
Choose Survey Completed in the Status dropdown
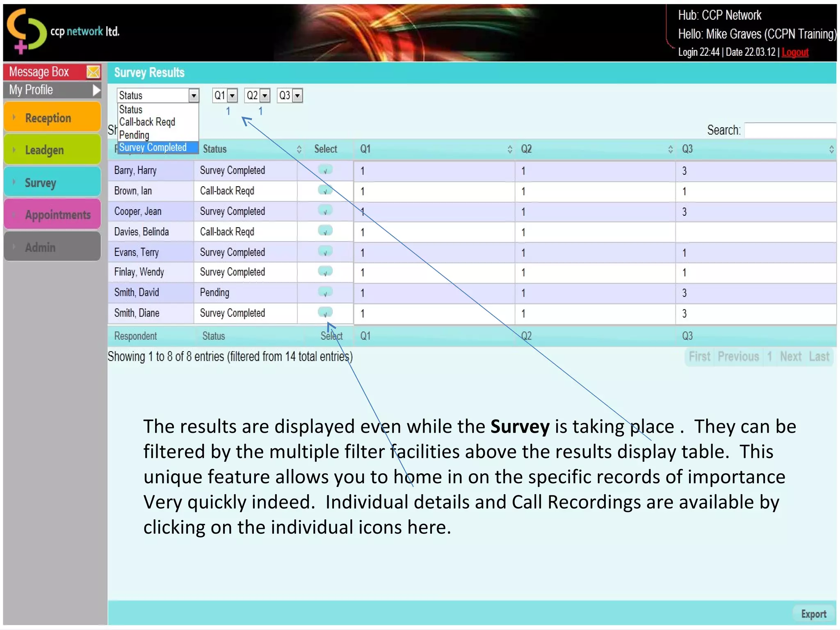(x=153, y=147)
